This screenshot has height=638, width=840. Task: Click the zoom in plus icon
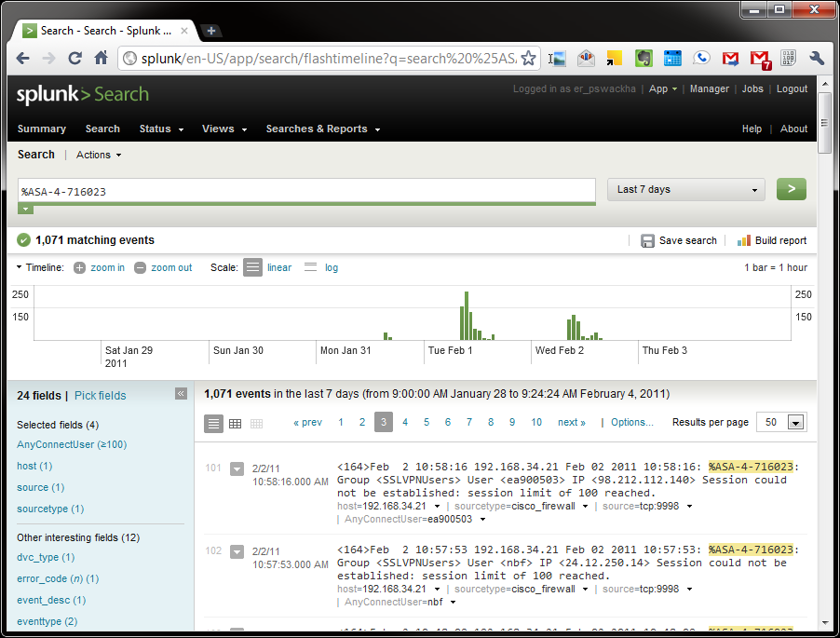[x=79, y=268]
